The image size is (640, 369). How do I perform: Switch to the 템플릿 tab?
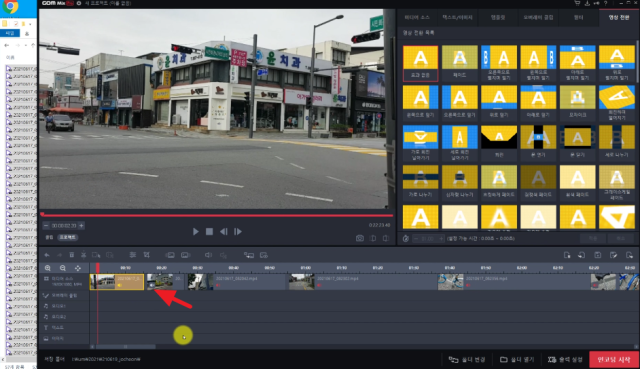pos(498,18)
